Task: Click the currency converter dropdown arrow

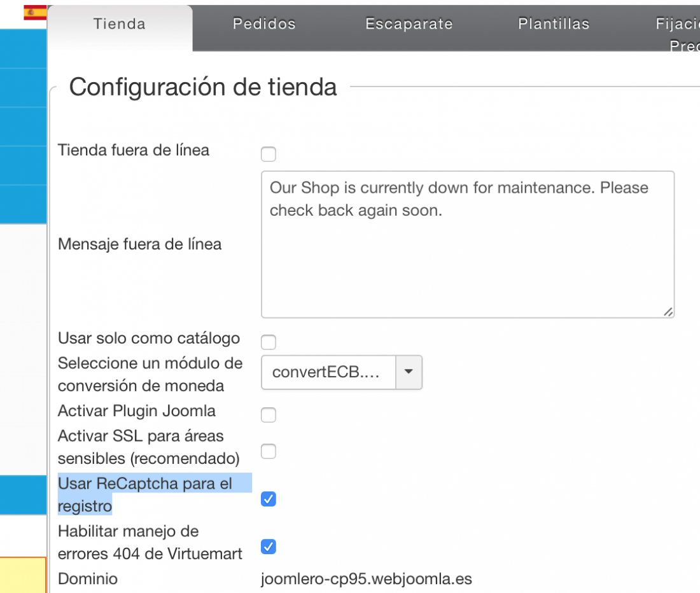Action: [x=409, y=372]
